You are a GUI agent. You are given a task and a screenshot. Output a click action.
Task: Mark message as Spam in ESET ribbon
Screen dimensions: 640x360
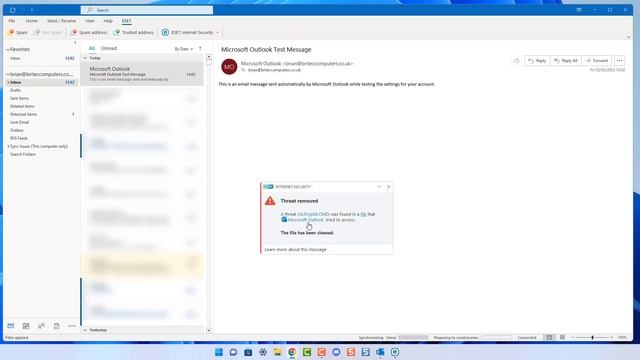coord(18,32)
